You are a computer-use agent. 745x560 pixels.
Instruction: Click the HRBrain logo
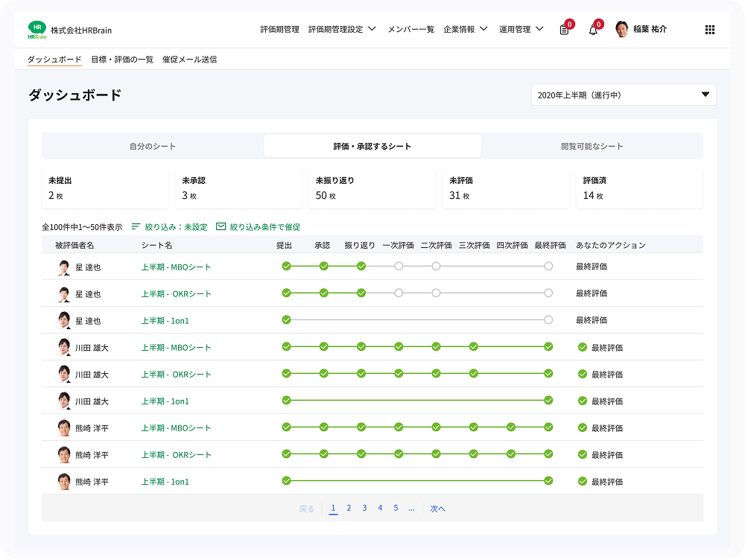37,30
